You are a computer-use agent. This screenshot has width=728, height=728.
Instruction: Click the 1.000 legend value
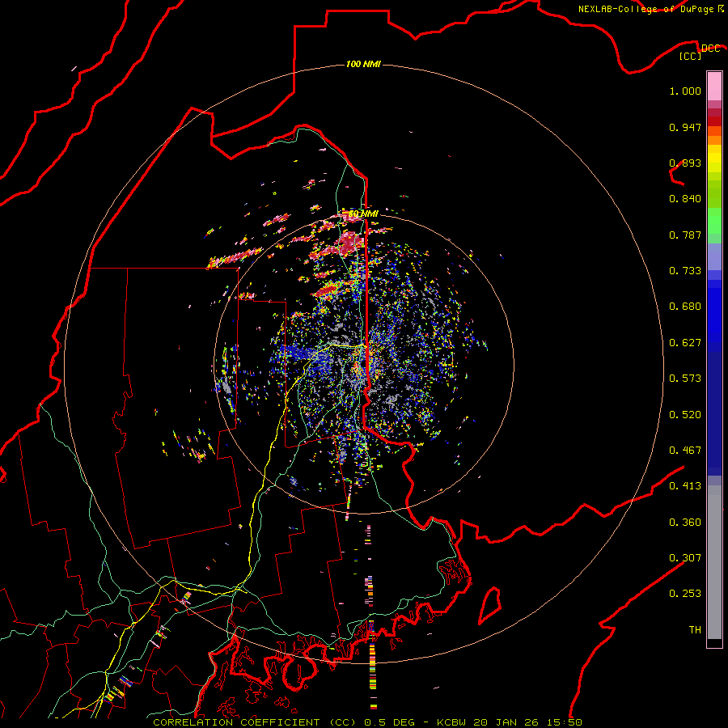point(685,91)
